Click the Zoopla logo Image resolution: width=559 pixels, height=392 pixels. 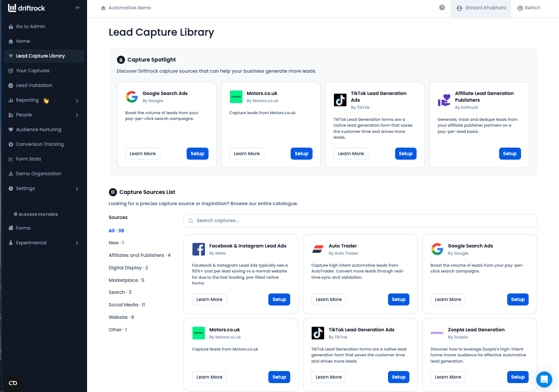click(437, 333)
